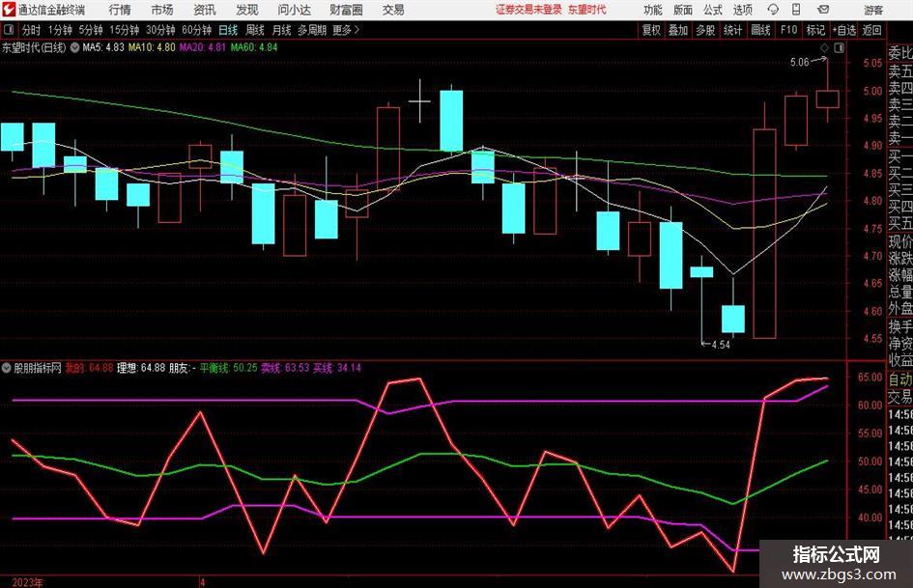Click the 理想: 64.88 value
913x588 pixels.
[141, 368]
